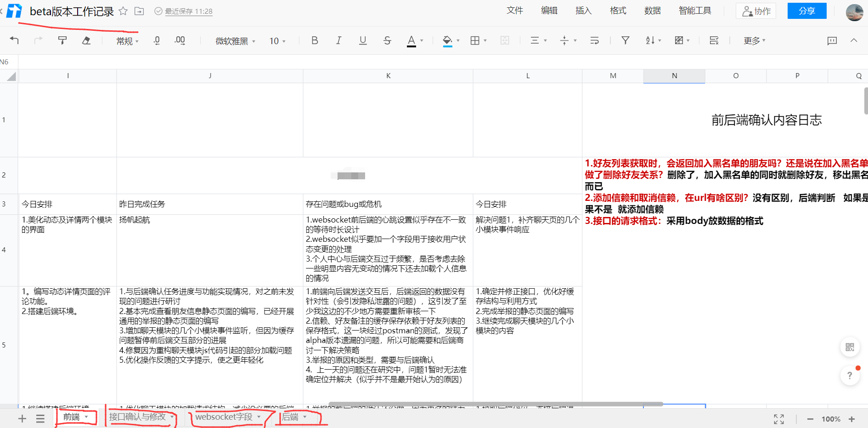Zoom in with plus button

tap(852, 419)
